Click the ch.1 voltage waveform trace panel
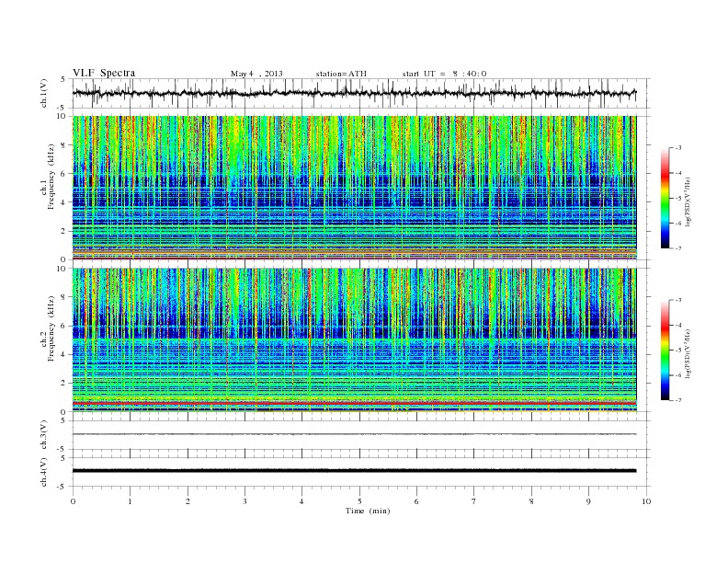 [361, 93]
